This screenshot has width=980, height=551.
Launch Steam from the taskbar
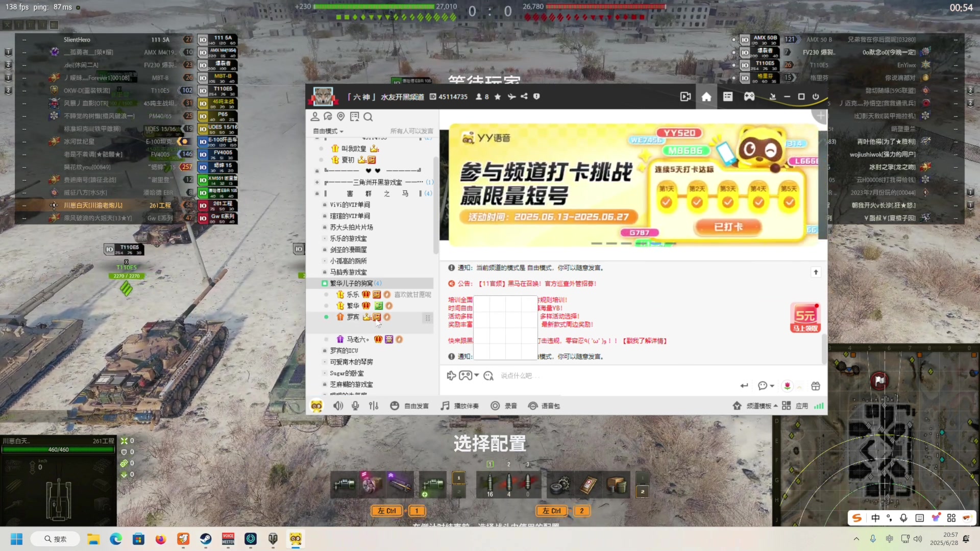point(206,539)
